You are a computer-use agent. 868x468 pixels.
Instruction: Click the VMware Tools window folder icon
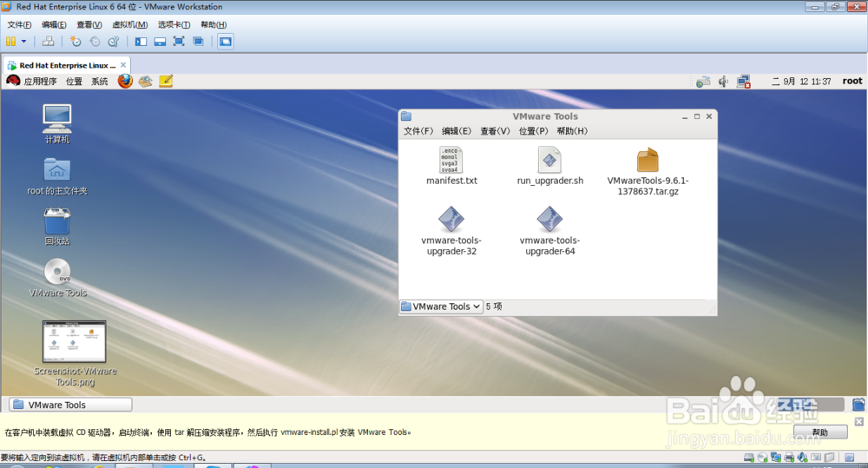[x=406, y=116]
